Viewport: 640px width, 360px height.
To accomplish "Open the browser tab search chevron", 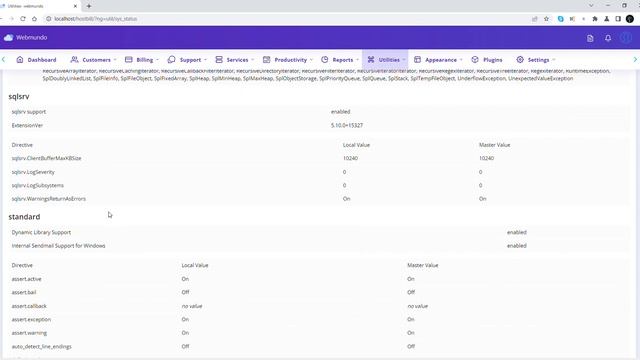I will [x=591, y=6].
